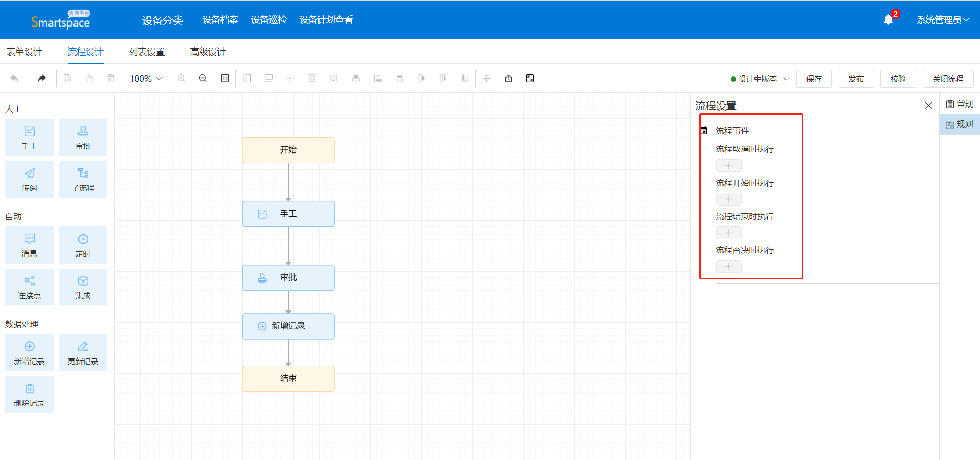
Task: Open the 设备计划查看 menu
Action: [326, 20]
